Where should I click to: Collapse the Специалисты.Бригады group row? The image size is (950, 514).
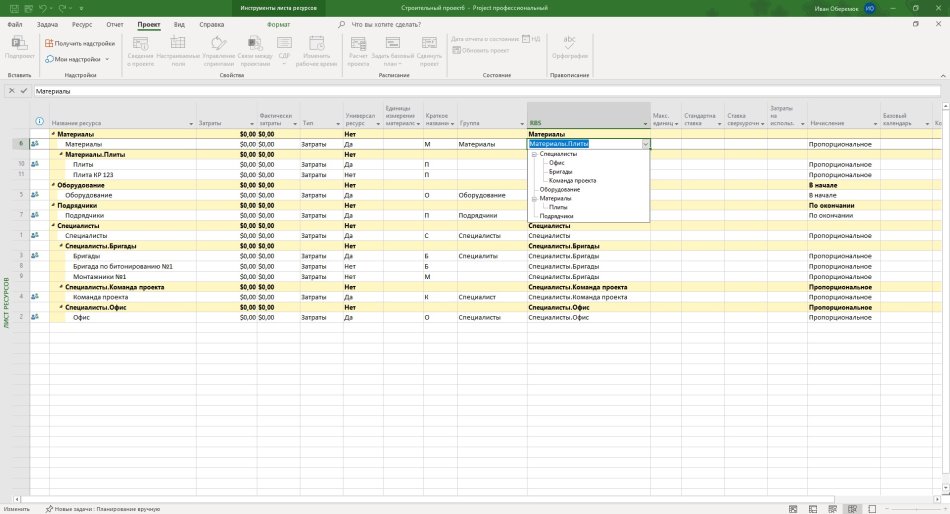pos(61,246)
